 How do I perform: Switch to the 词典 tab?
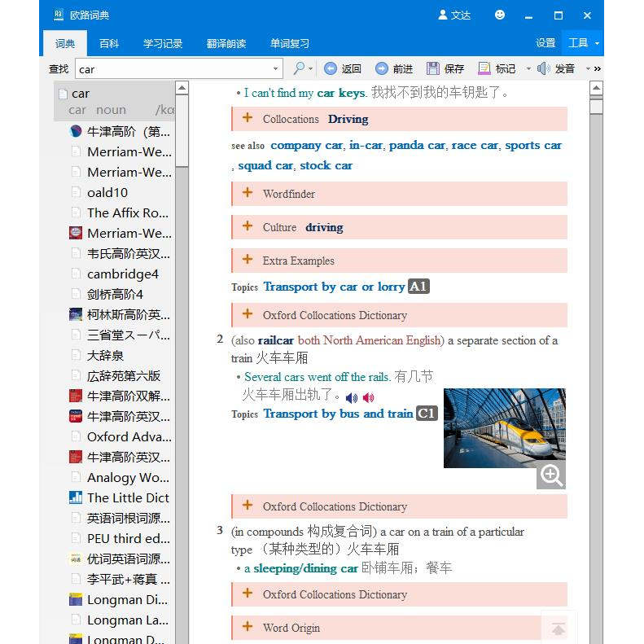65,43
